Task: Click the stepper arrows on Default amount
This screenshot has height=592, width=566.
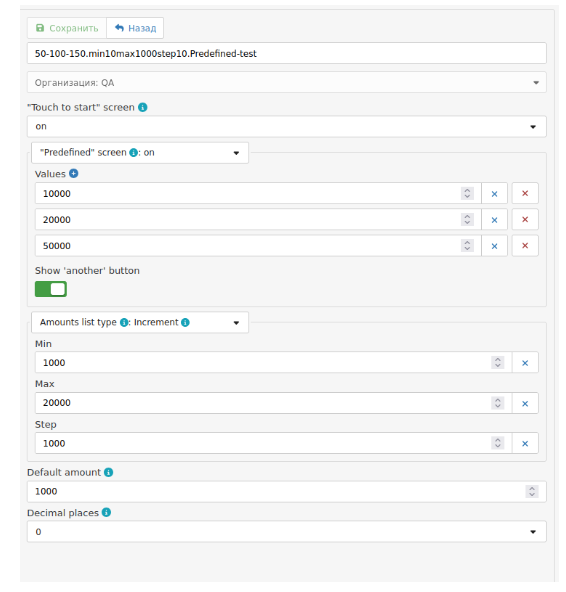Action: pyautogui.click(x=532, y=492)
